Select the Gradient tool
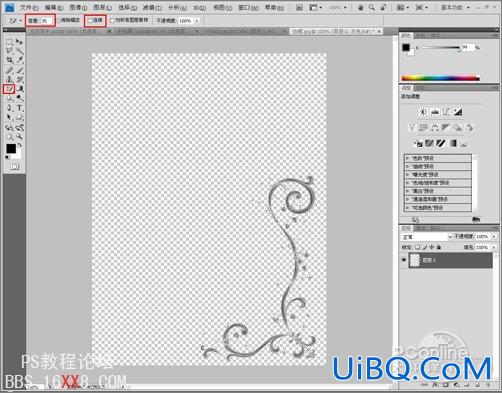 [x=20, y=89]
